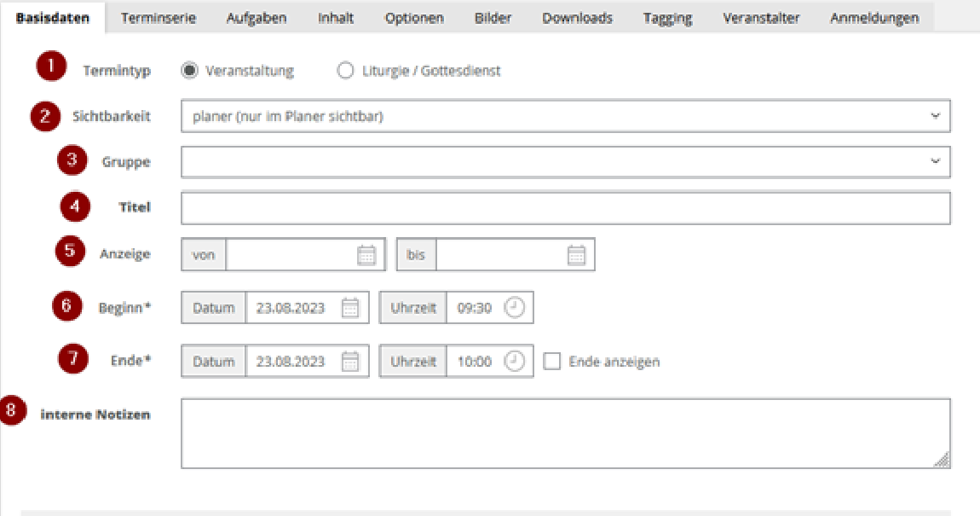Open the Anmeldungen tab

874,18
